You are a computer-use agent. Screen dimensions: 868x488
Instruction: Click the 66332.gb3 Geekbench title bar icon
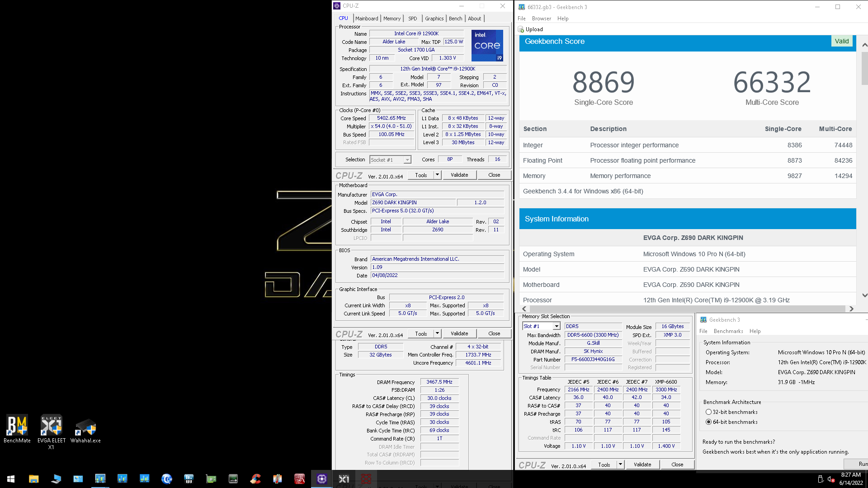(522, 7)
